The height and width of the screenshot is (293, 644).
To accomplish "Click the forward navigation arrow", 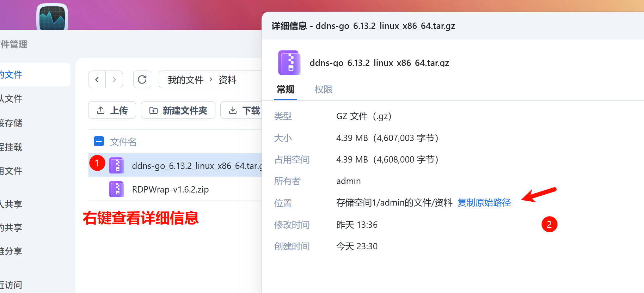I will pos(114,80).
